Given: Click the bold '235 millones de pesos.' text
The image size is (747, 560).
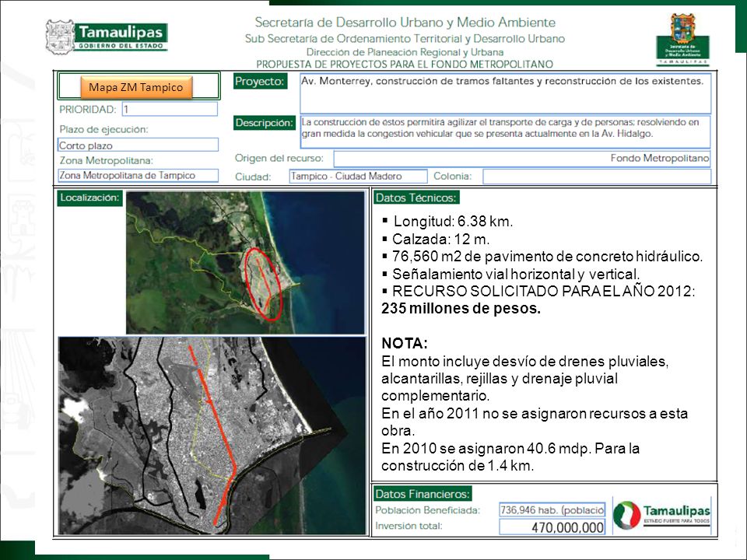Looking at the screenshot, I should 461,309.
